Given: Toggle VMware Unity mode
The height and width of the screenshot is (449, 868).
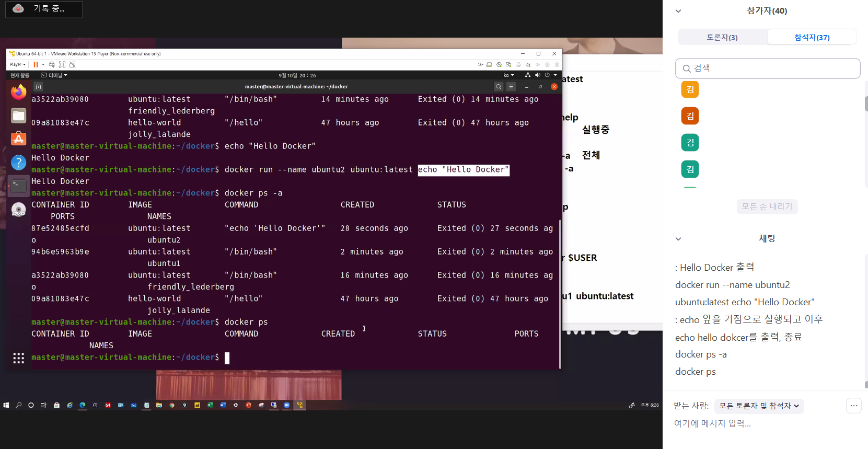Looking at the screenshot, I should tap(73, 65).
